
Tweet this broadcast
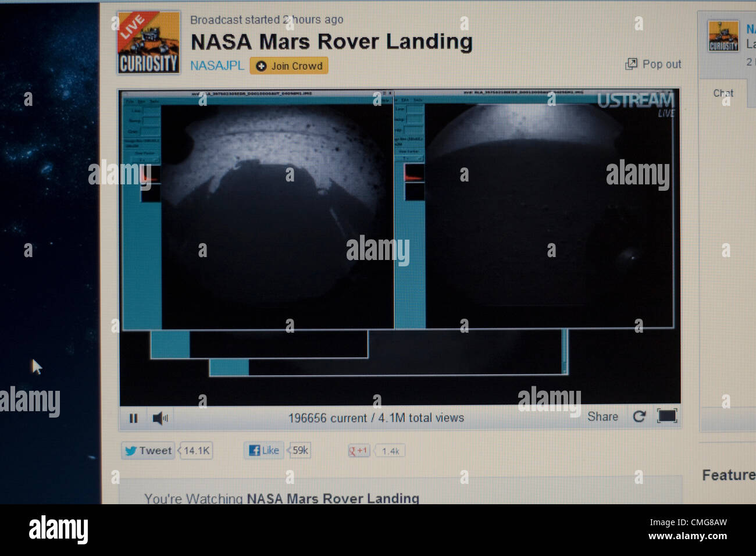148,451
